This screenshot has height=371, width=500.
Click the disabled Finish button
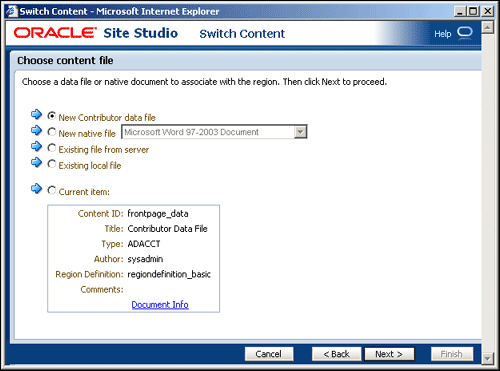click(452, 354)
